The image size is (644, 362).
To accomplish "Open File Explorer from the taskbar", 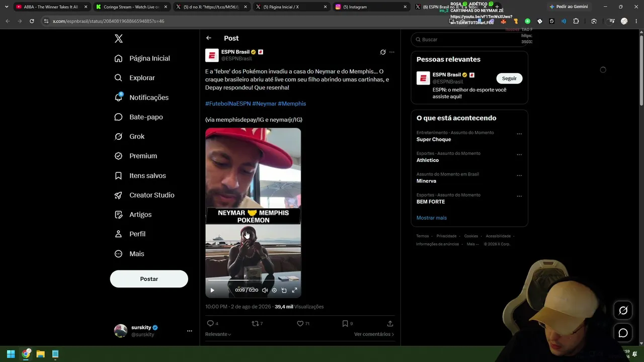I will tap(40, 354).
